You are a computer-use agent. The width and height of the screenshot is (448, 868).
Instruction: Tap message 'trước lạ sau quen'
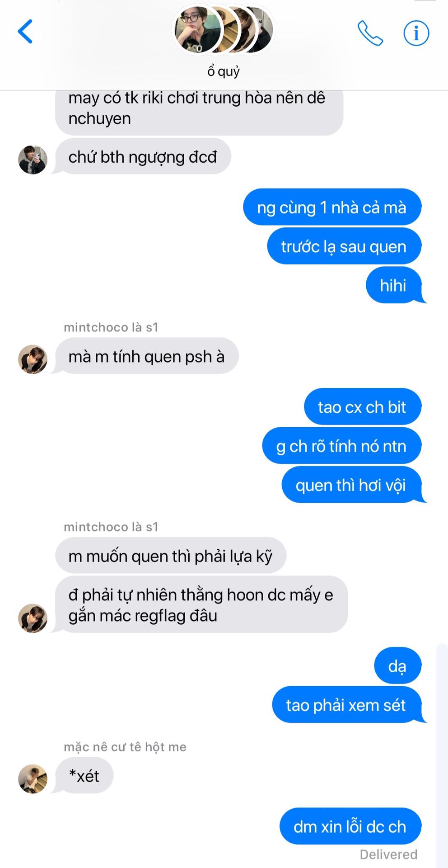(344, 246)
